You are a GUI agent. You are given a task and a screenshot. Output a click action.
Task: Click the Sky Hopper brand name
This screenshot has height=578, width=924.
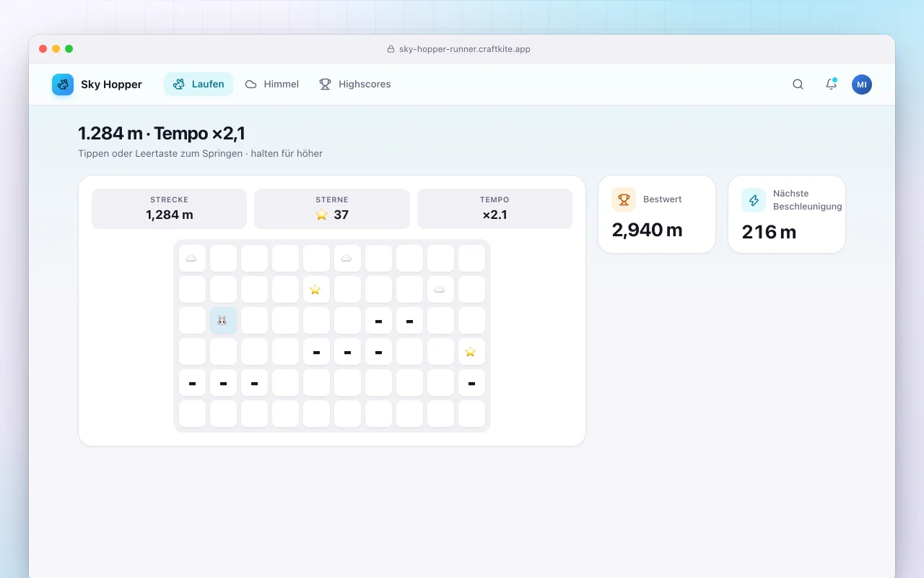111,85
